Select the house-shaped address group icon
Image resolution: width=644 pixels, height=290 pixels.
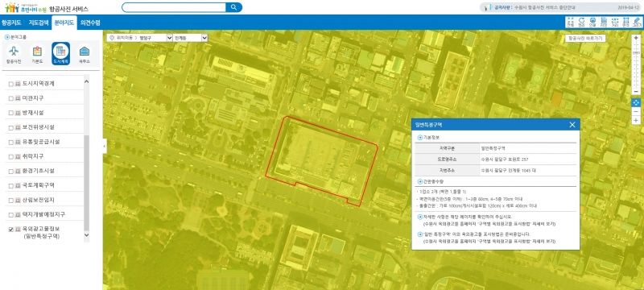pos(85,54)
